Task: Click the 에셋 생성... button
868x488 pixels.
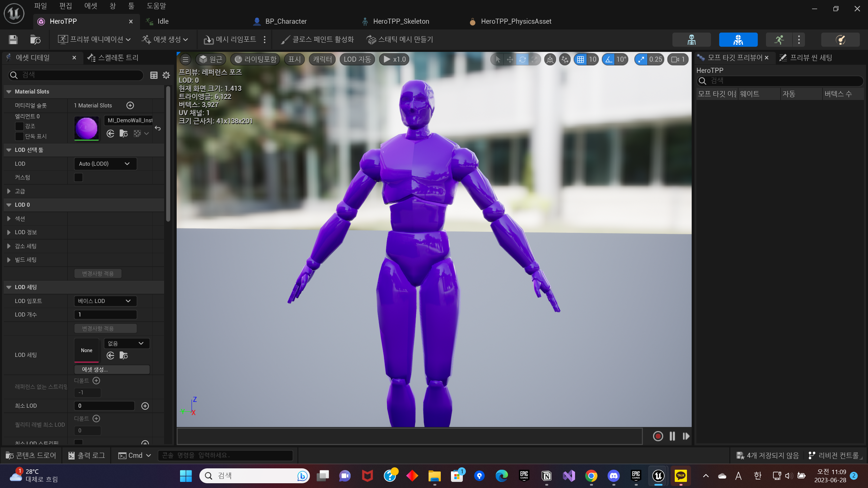Action: click(x=112, y=369)
